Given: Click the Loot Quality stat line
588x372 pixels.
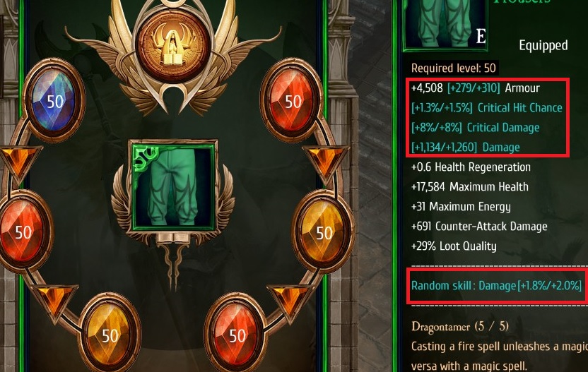Looking at the screenshot, I should (454, 246).
